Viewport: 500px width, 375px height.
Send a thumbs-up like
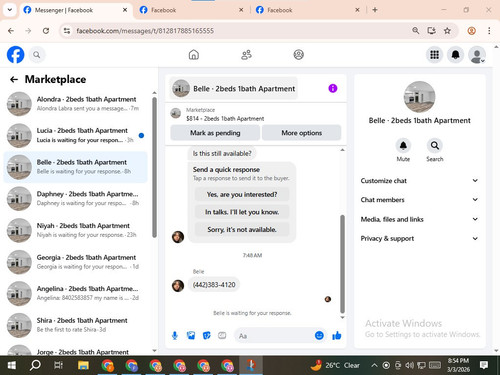tap(337, 336)
